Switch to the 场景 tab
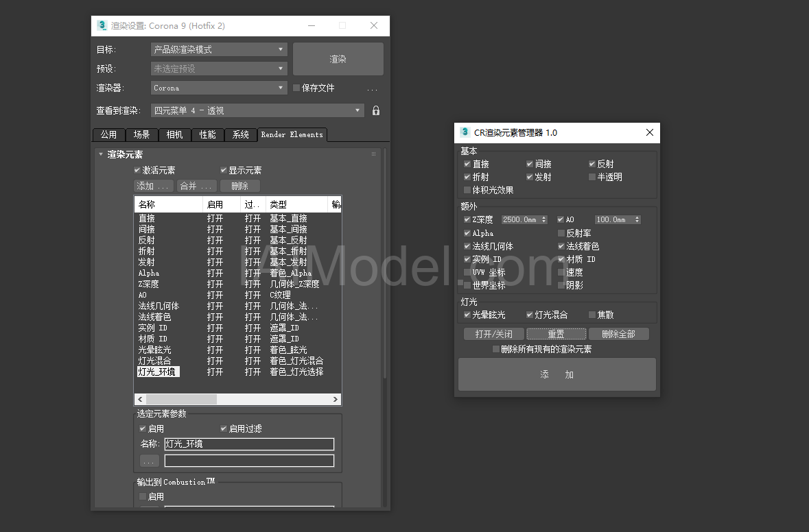Image resolution: width=809 pixels, height=532 pixels. (x=141, y=134)
